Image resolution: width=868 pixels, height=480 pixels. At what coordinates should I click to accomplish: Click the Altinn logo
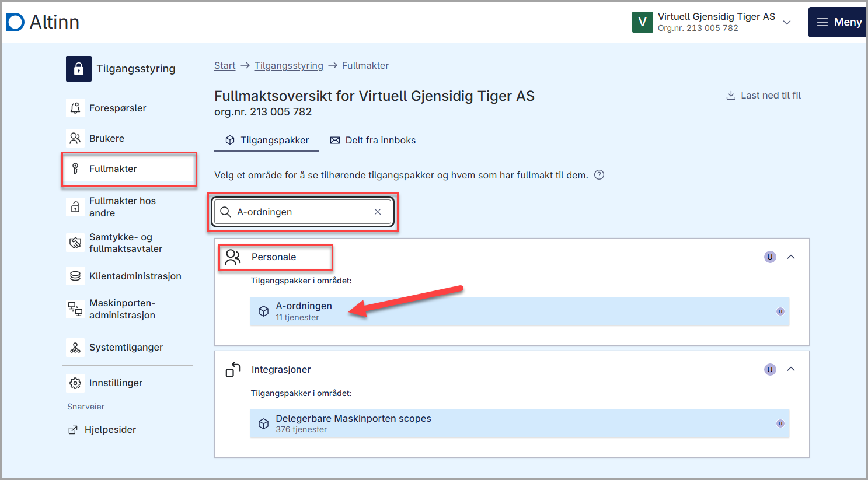point(43,22)
